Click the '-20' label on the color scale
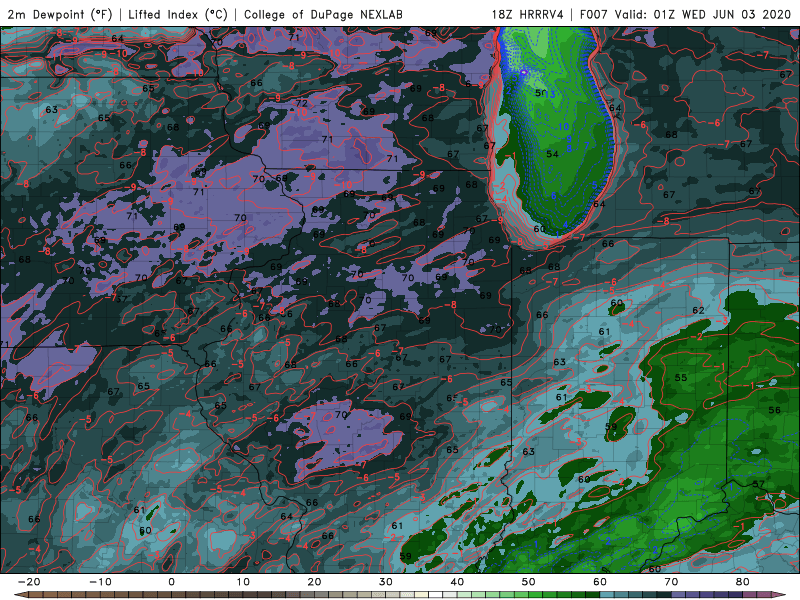Screen dimensions: 800x600 tap(29, 582)
